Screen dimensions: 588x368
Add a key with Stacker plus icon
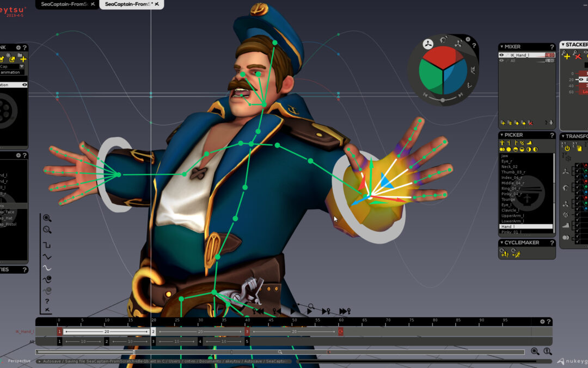pos(566,56)
